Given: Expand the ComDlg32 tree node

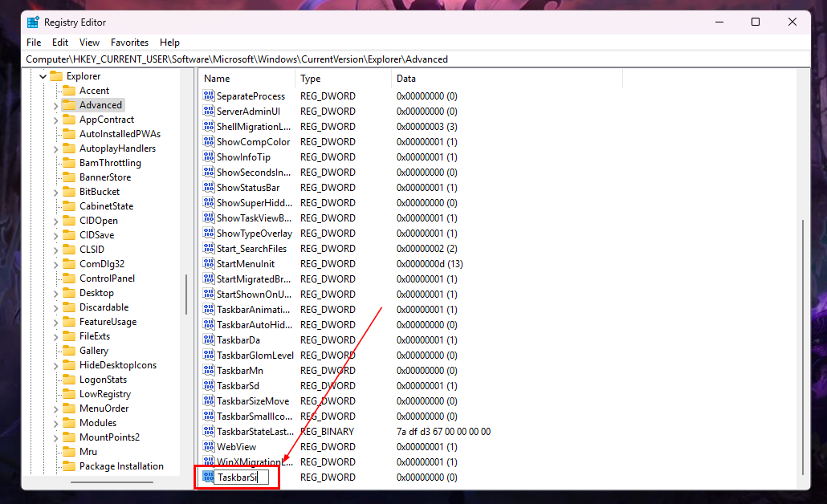Looking at the screenshot, I should [56, 263].
